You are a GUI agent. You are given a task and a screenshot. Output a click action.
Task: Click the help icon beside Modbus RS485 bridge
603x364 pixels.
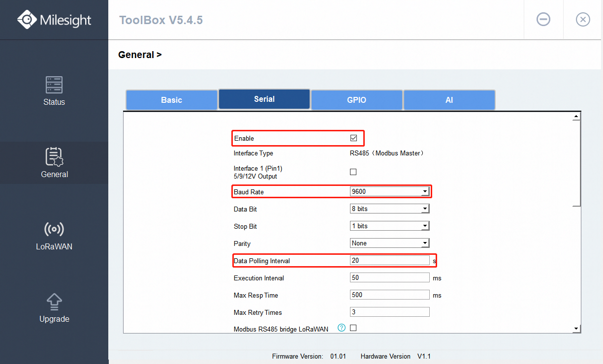tap(342, 328)
